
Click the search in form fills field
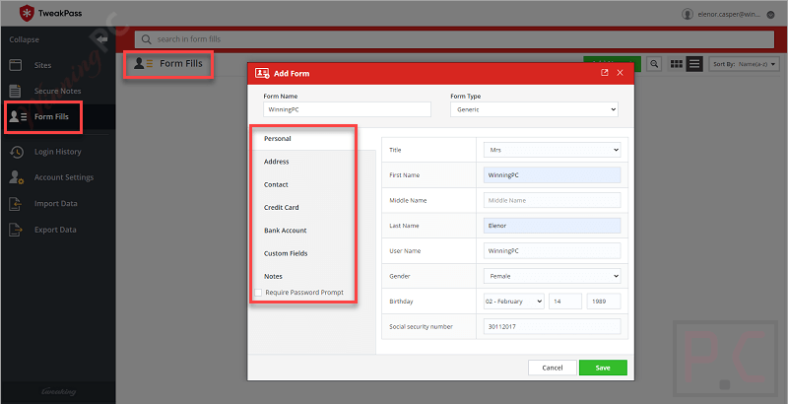[454, 39]
